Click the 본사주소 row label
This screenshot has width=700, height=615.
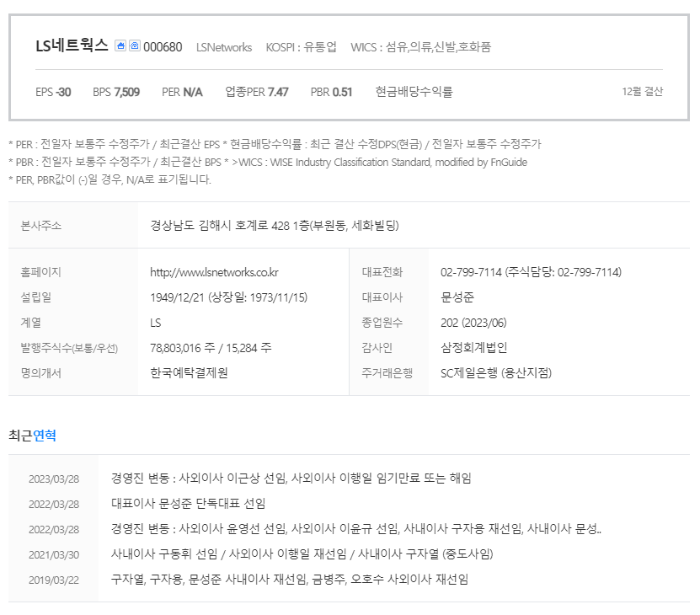(x=41, y=226)
